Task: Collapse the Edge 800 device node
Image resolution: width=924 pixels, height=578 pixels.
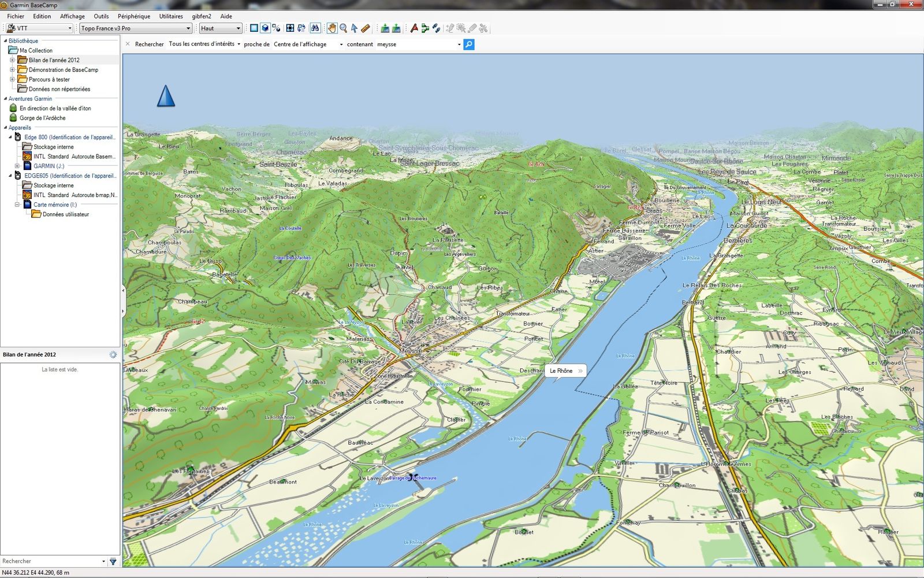Action: click(x=10, y=137)
